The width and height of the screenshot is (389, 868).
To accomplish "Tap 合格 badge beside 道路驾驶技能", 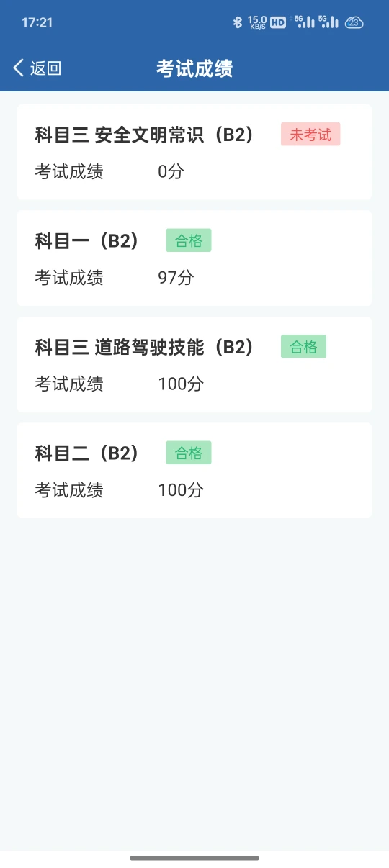I will click(x=303, y=347).
